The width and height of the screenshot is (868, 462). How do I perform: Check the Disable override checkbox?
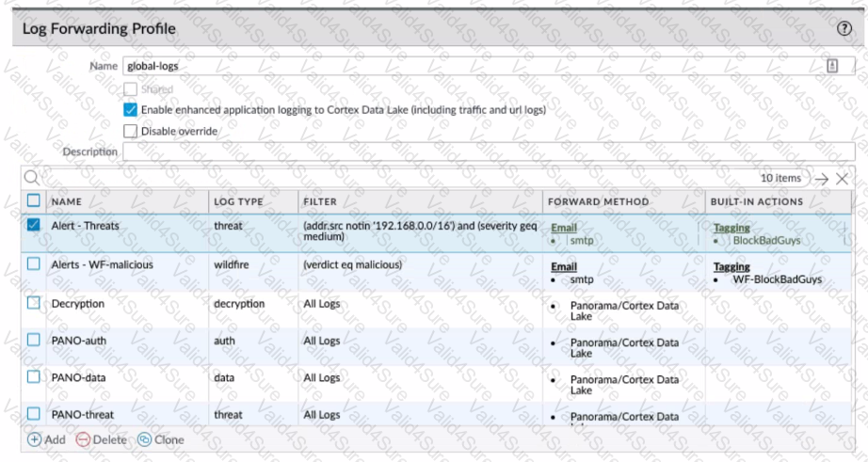click(130, 131)
